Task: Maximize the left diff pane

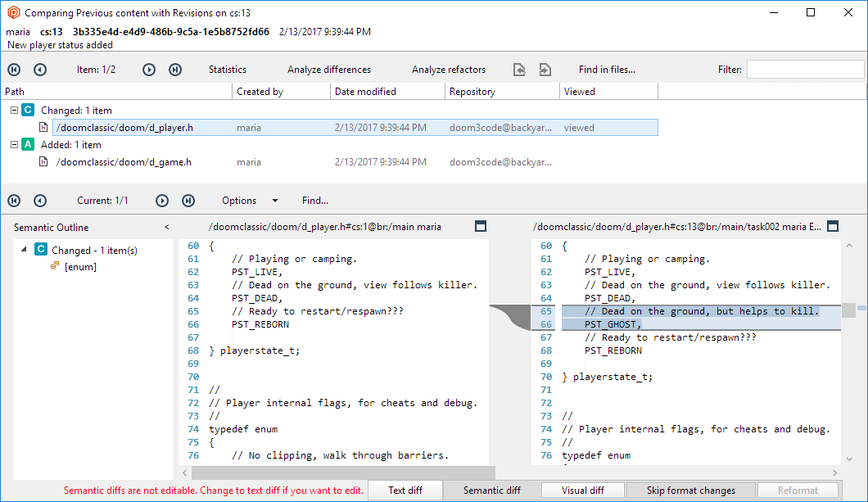Action: pyautogui.click(x=481, y=226)
